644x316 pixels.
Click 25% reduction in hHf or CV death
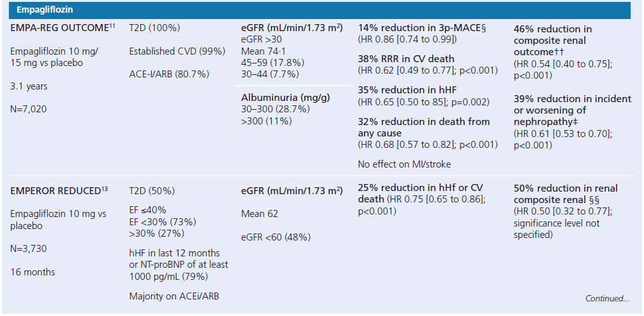pyautogui.click(x=421, y=194)
